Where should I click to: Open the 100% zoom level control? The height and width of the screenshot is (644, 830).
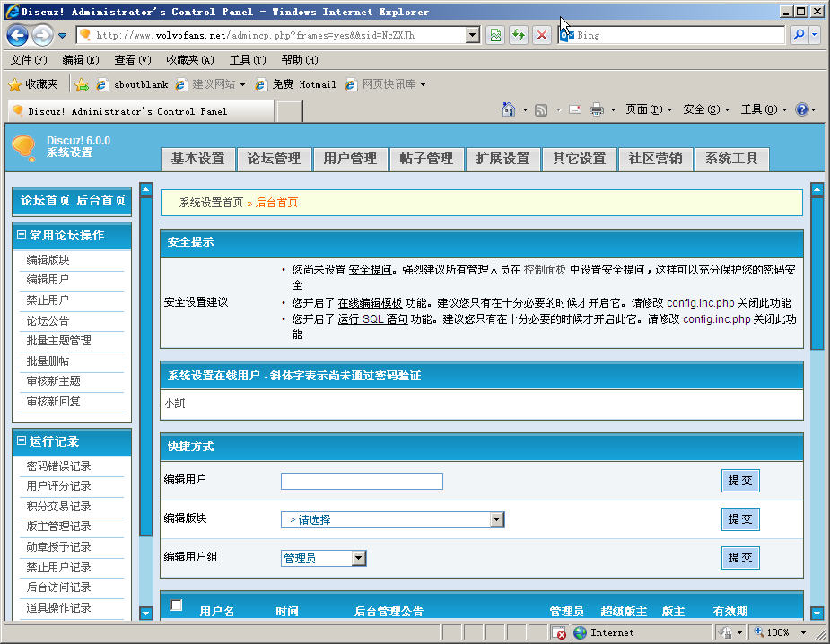click(x=782, y=632)
